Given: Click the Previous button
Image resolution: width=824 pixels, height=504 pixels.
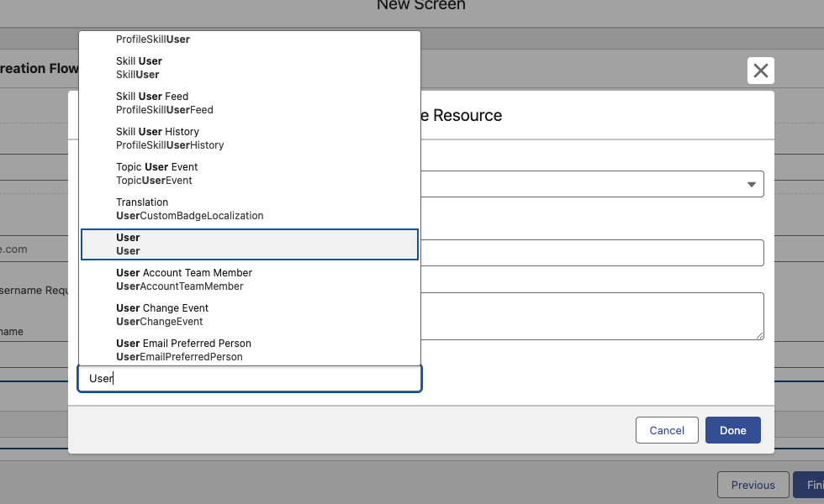Looking at the screenshot, I should click(753, 485).
